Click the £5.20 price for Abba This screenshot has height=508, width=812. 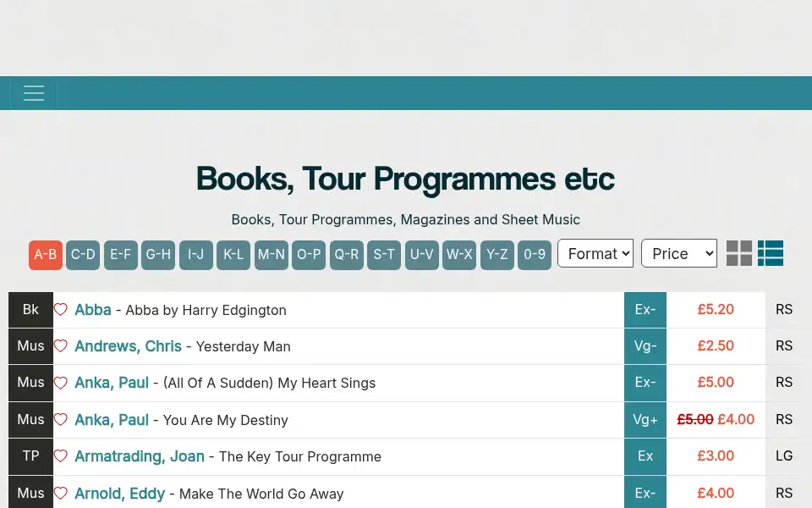point(716,310)
